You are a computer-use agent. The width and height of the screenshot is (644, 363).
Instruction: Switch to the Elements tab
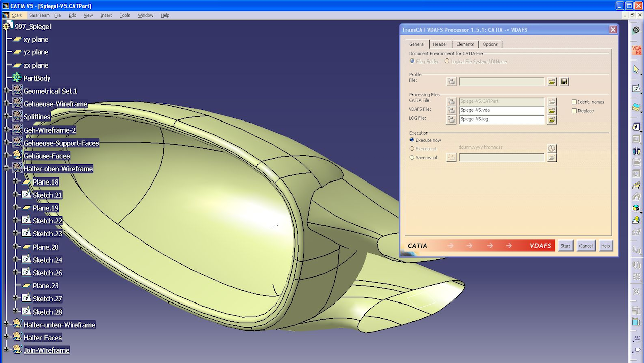pos(464,44)
